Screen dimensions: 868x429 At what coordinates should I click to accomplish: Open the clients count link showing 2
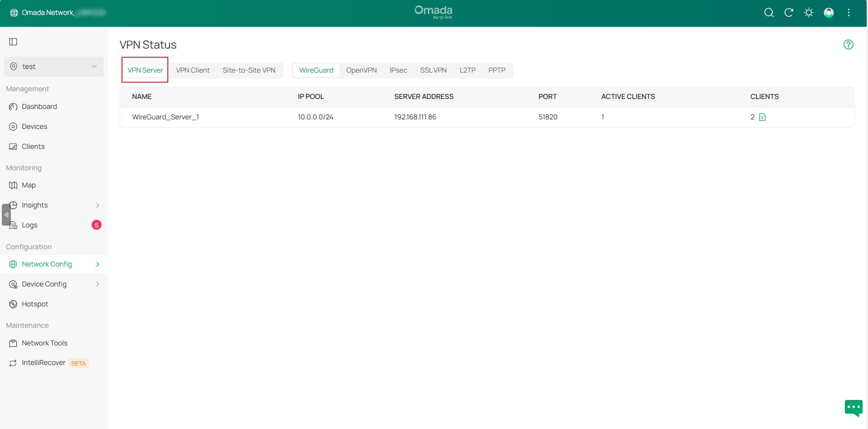(752, 117)
